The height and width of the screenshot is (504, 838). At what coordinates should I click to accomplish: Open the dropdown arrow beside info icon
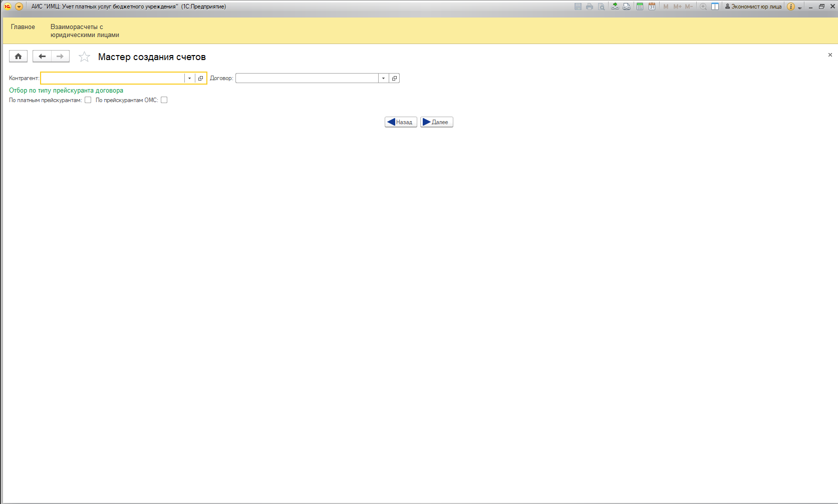click(799, 8)
